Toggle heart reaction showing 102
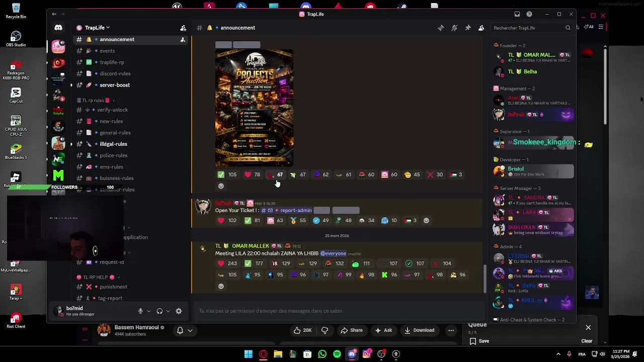This screenshot has width=644, height=362. (x=226, y=220)
